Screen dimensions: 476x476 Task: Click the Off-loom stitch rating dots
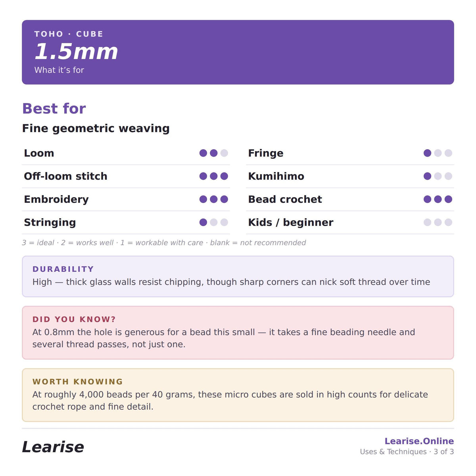pyautogui.click(x=213, y=176)
